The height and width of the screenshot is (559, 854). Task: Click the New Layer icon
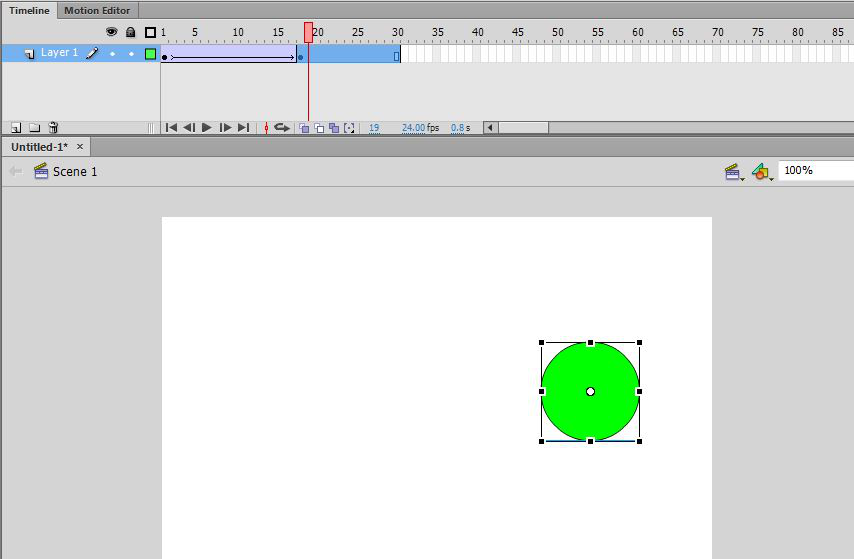tap(16, 128)
